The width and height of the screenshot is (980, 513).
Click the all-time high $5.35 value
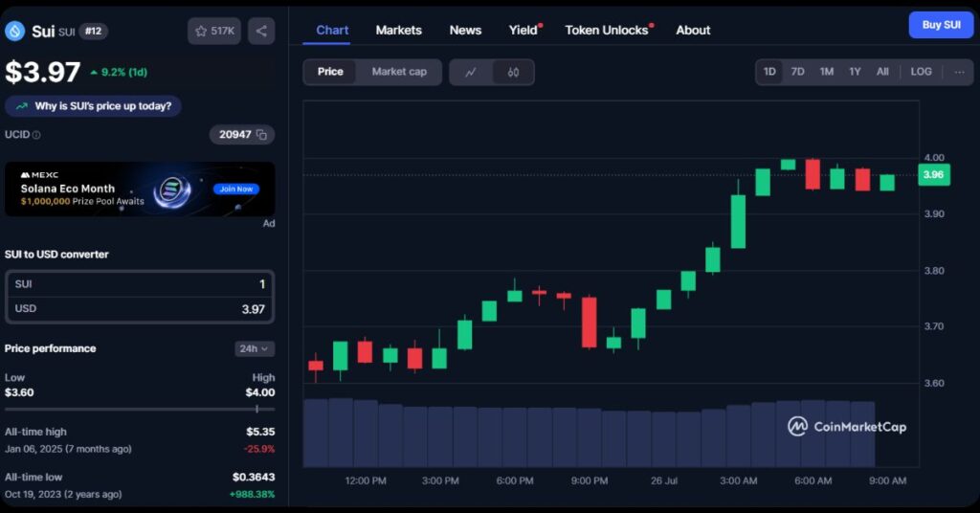tap(260, 432)
